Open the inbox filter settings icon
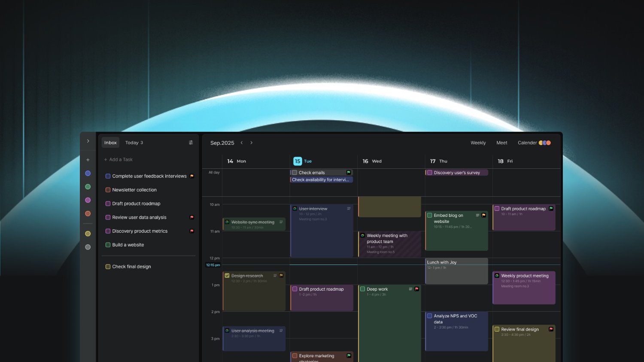Screen dimensions: 644x362 [191, 143]
